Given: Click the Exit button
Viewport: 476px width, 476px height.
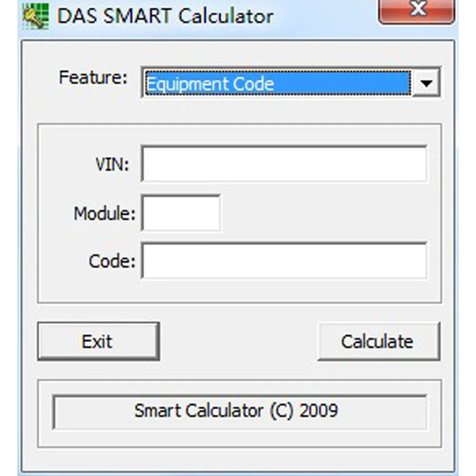Looking at the screenshot, I should [99, 342].
